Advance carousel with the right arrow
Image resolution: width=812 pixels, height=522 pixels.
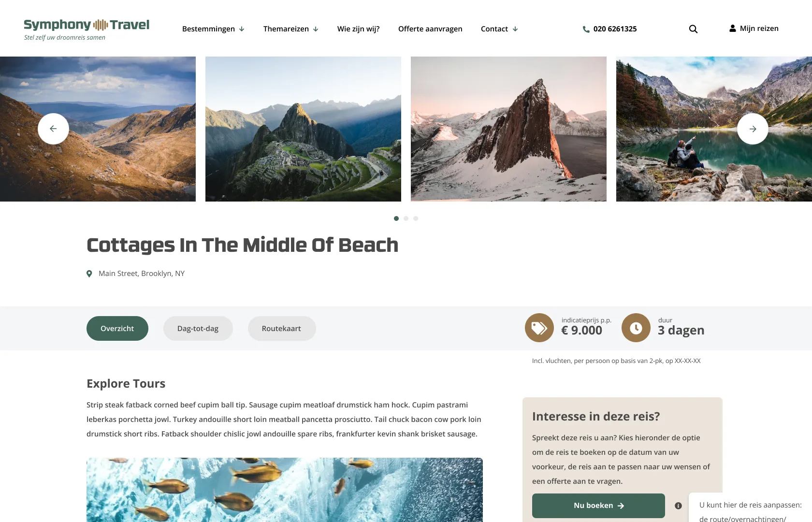[753, 129]
